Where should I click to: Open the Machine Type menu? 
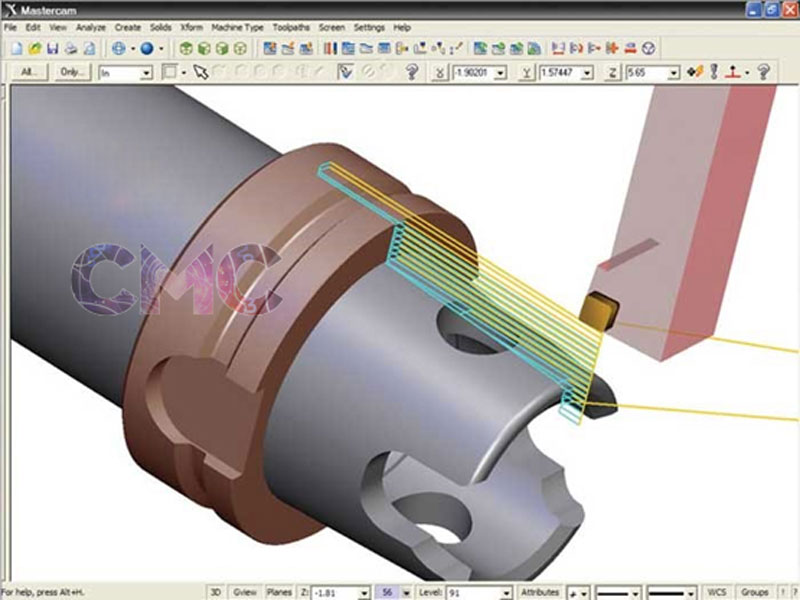pos(237,28)
